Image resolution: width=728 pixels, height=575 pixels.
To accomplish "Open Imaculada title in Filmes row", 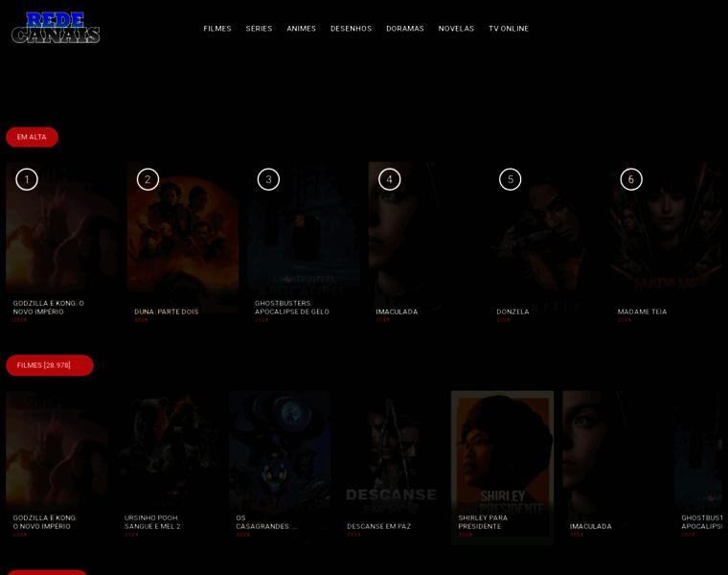I will 591,526.
